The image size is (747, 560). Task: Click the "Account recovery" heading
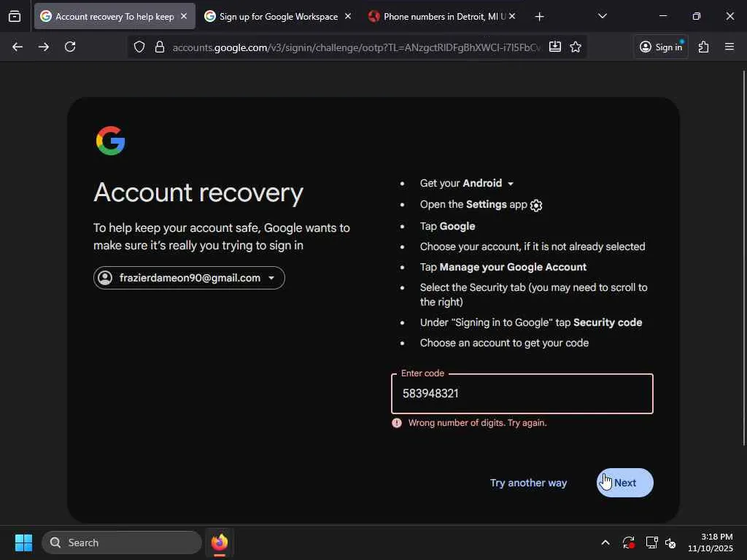198,192
